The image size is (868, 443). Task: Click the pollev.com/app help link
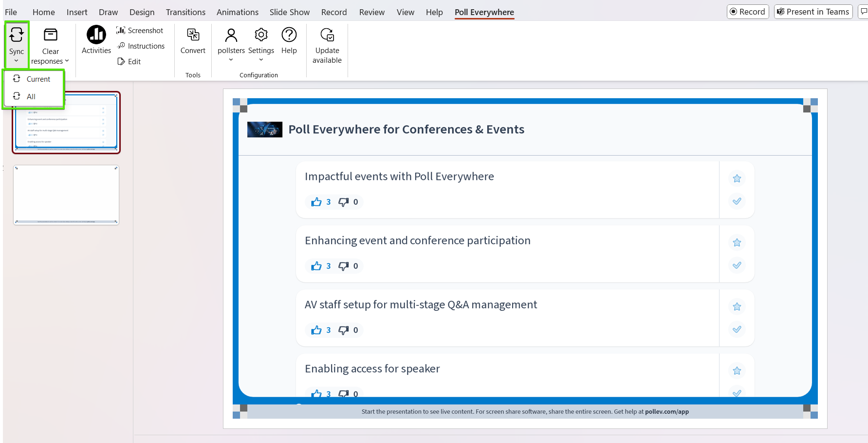click(667, 411)
